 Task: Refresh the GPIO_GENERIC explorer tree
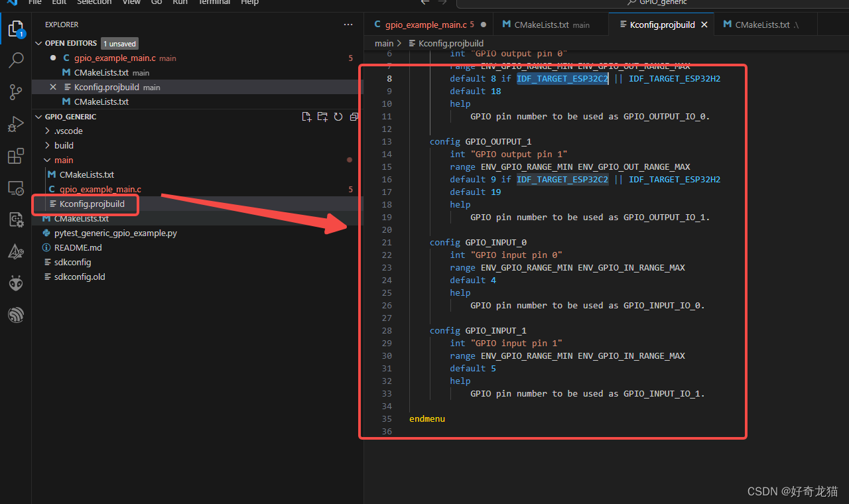click(338, 117)
